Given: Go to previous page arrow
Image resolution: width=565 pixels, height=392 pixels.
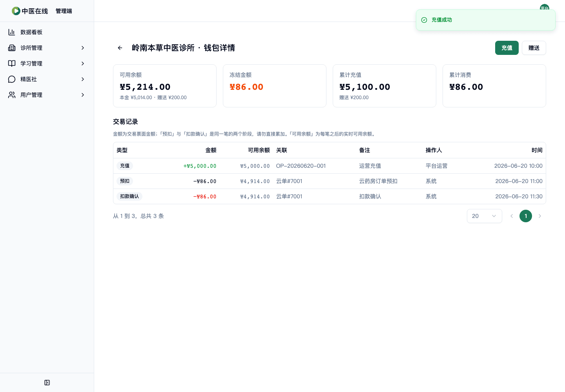Looking at the screenshot, I should pyautogui.click(x=512, y=216).
